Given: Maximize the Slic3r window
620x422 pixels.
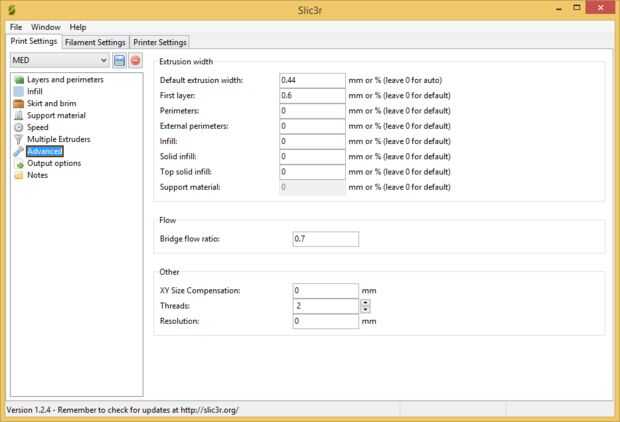Looking at the screenshot, I should 577,8.
